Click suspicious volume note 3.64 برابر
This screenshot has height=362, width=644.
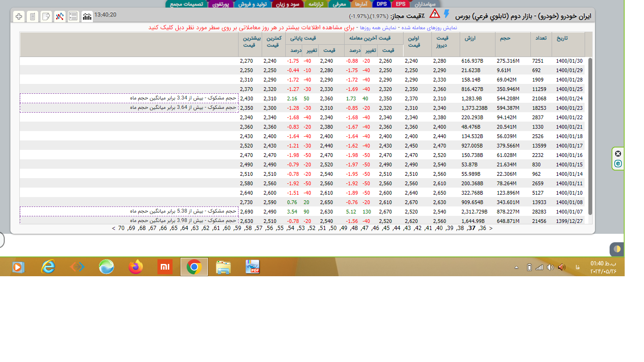[x=129, y=107]
